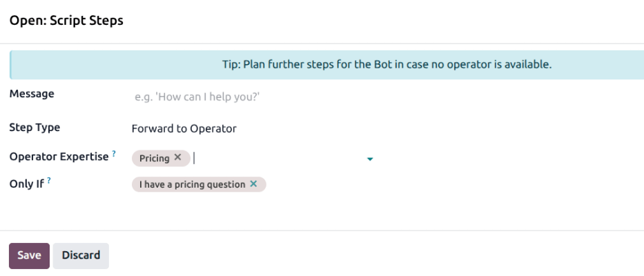Select the Pricing tag label
The width and height of the screenshot is (644, 276).
[x=154, y=158]
